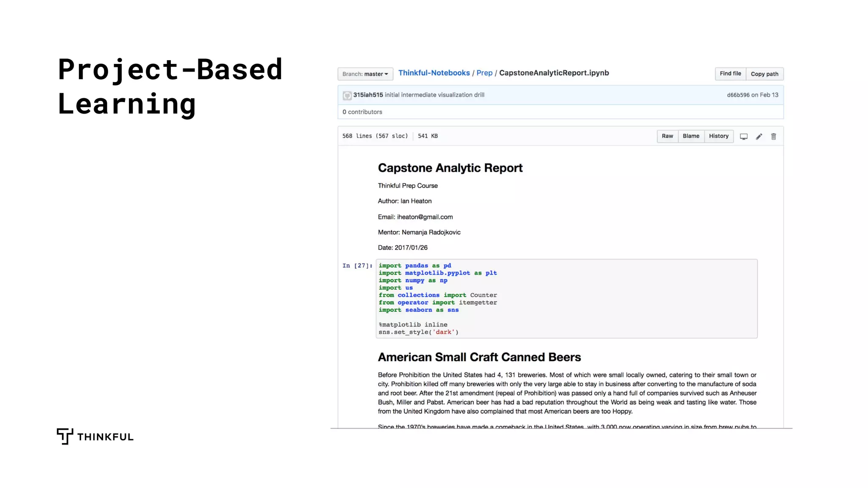Click the committer avatar icon
Screen dimensions: 868x488
point(347,96)
